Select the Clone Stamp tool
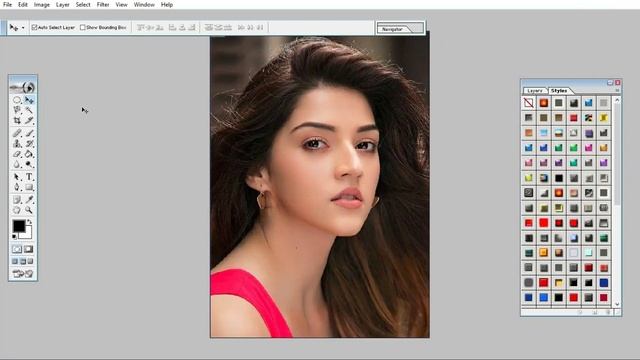The height and width of the screenshot is (360, 640). tap(17, 144)
